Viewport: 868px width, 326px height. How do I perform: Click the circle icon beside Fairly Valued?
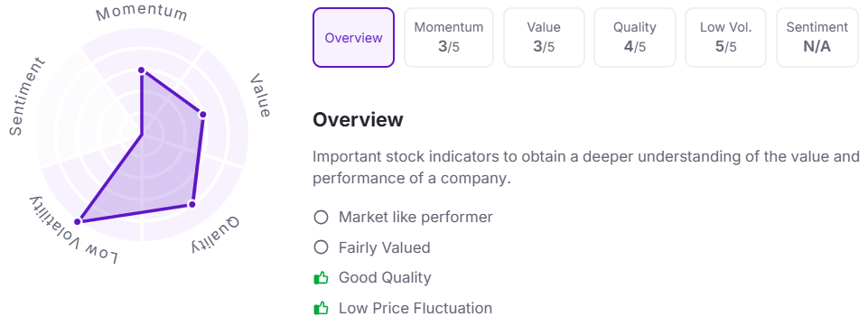(321, 247)
